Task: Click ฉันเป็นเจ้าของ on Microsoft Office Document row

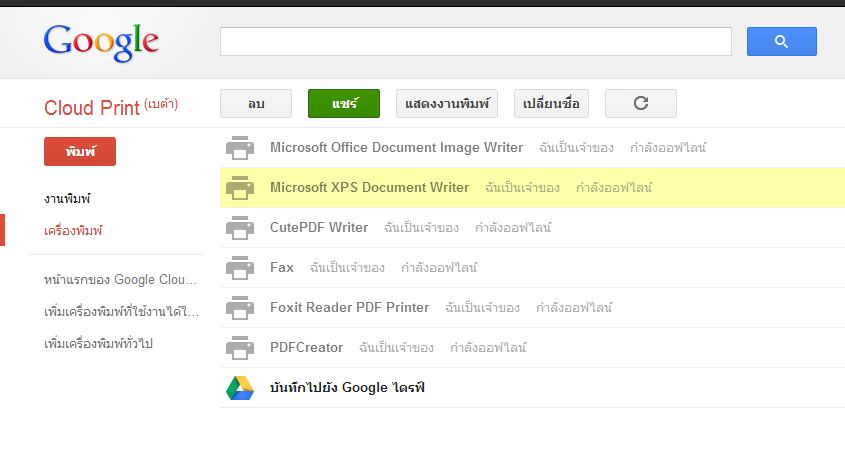Action: point(577,148)
